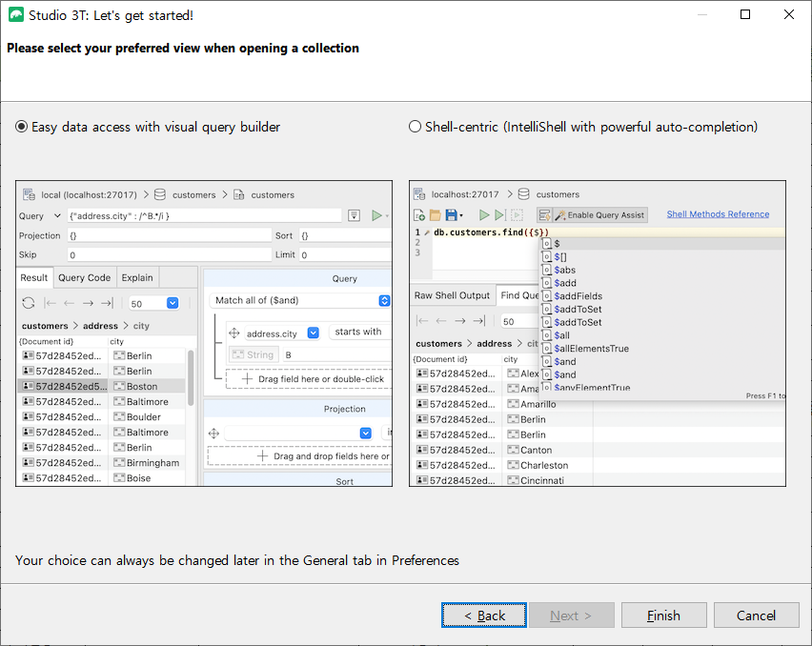
Task: Choose $abs from the autocomplete list
Action: click(x=564, y=270)
